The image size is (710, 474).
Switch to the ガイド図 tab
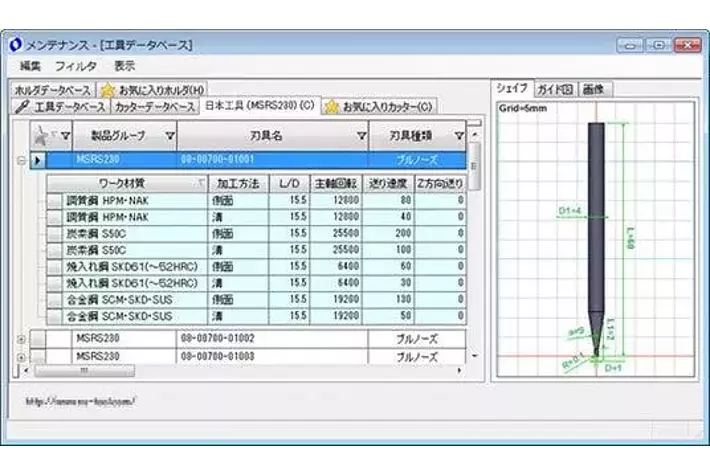(x=553, y=89)
